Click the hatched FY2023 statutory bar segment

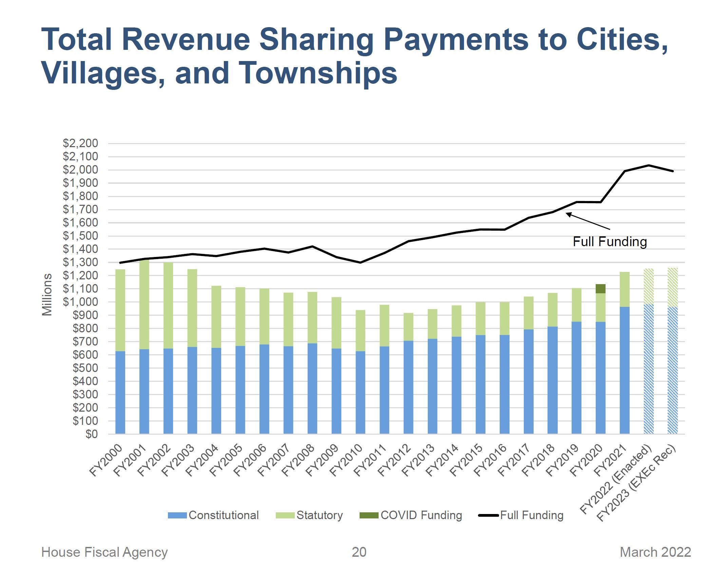tap(672, 287)
